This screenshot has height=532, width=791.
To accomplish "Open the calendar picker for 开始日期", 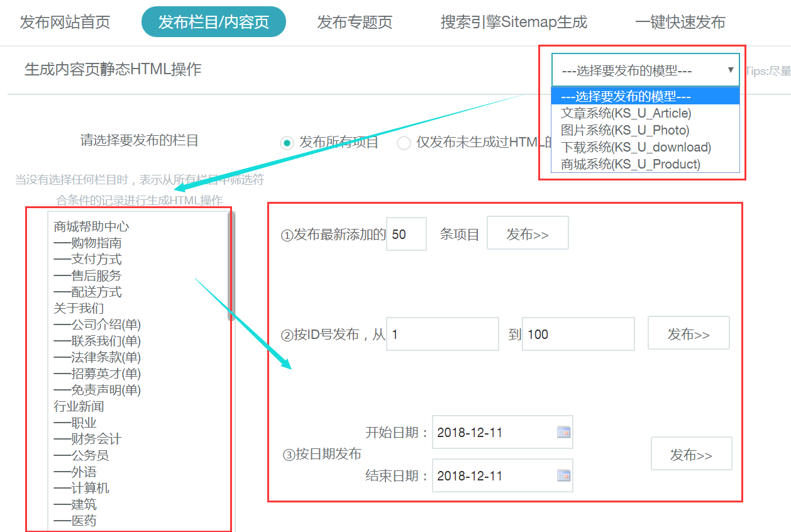I will click(x=563, y=432).
